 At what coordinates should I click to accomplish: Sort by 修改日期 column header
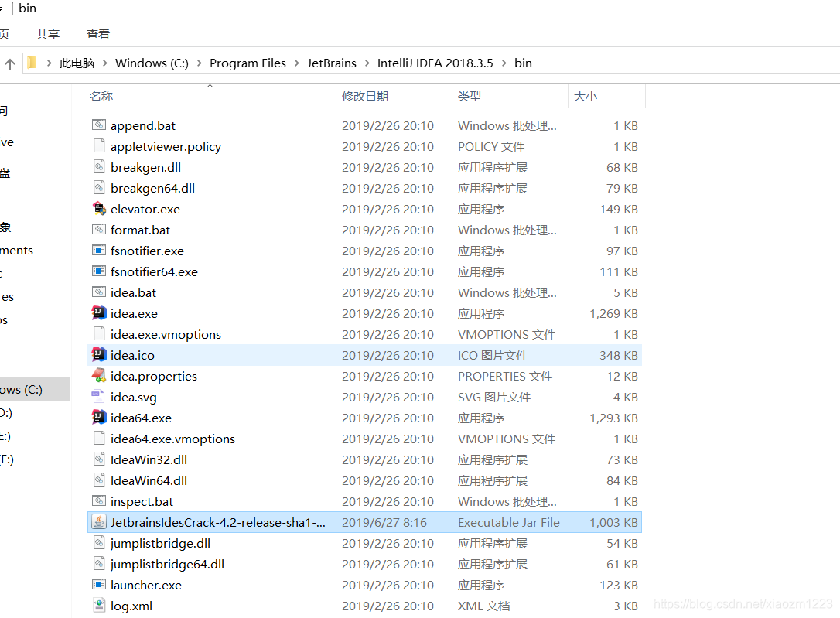(365, 97)
